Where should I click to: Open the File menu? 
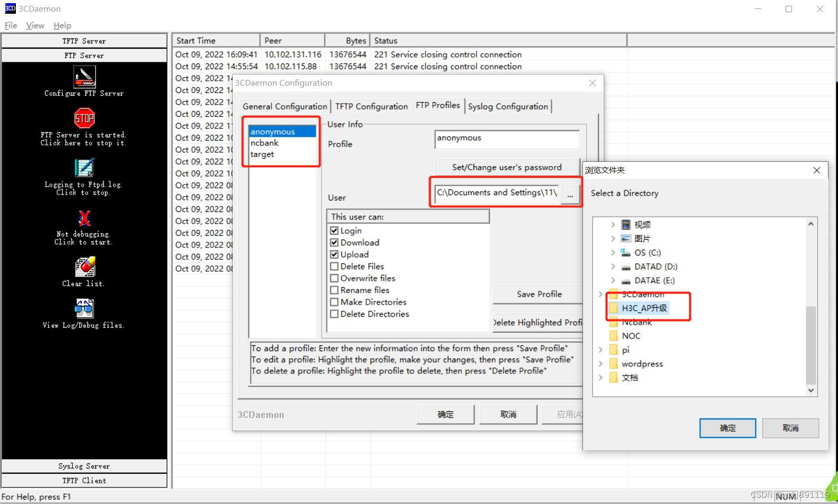click(11, 25)
